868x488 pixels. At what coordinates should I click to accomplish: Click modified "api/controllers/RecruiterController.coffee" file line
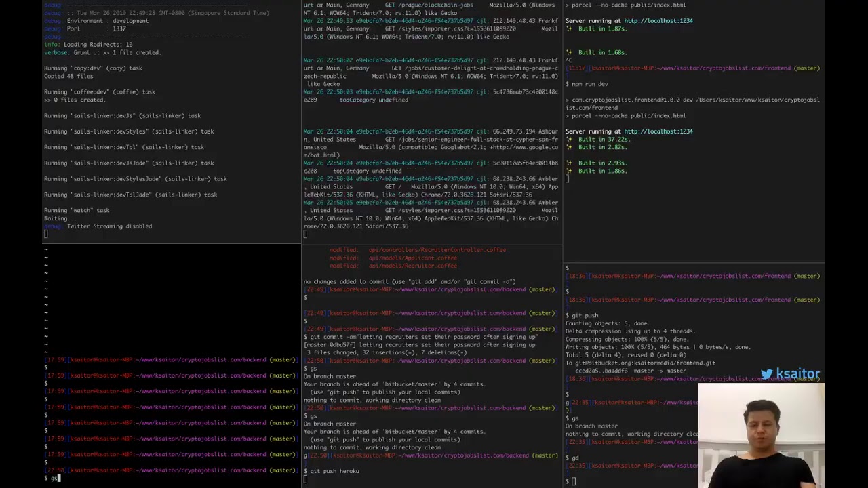click(418, 250)
